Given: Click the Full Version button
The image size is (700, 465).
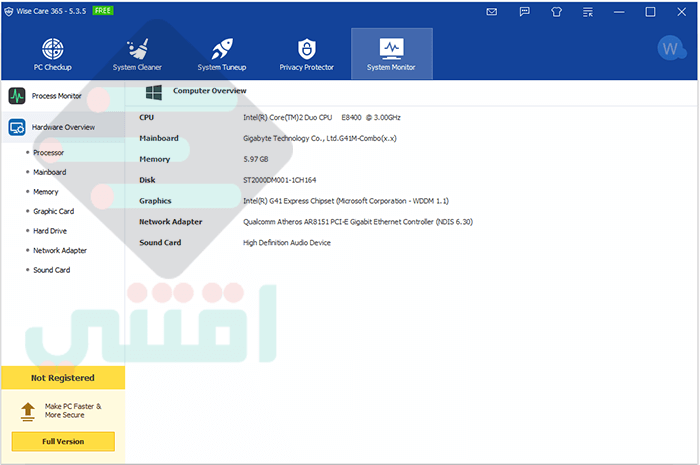Looking at the screenshot, I should [x=63, y=441].
